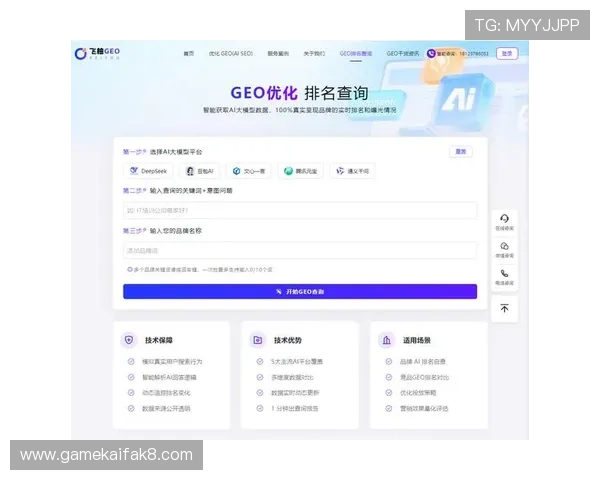Click the DeepSeek whale logo icon

click(134, 171)
